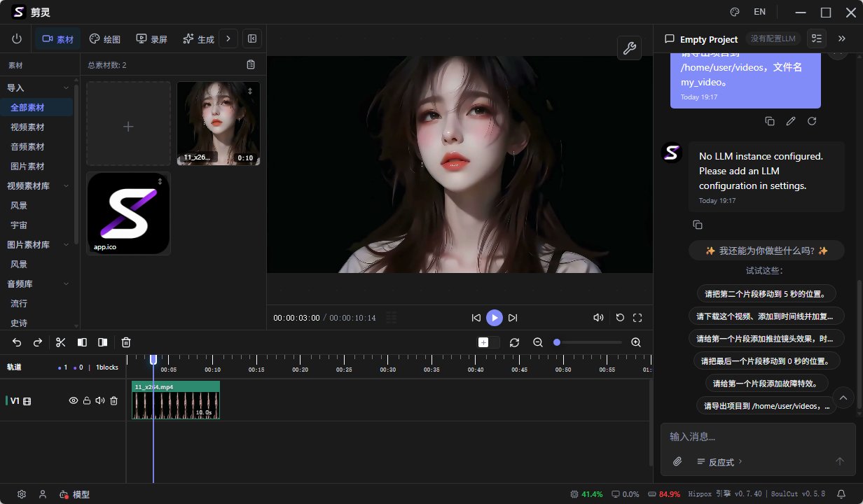Screen dimensions: 863x504
Task: Open the clipboard list icon beside 总素材数
Action: point(251,65)
